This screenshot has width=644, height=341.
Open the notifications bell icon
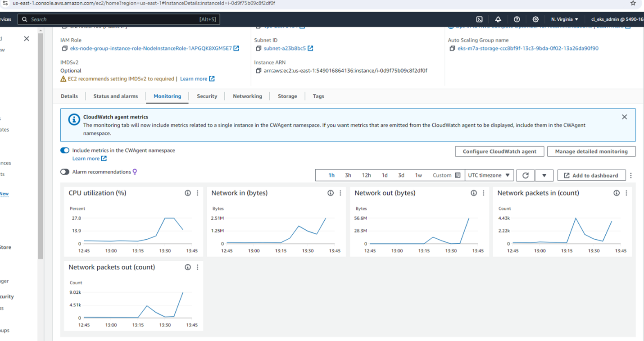498,19
